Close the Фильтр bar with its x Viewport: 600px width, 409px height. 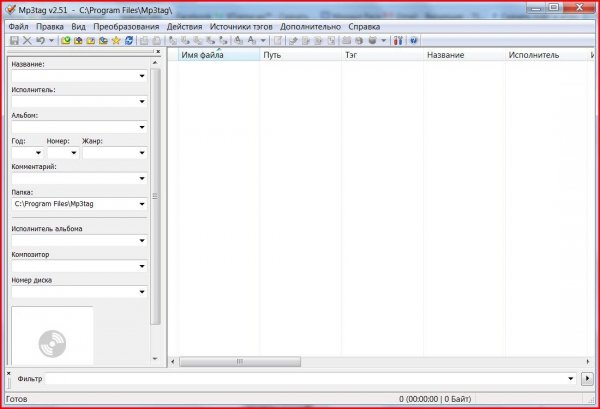click(x=9, y=373)
